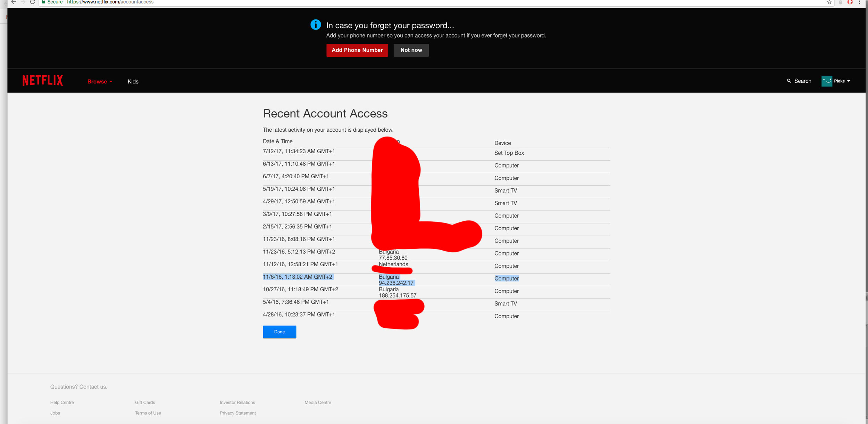The height and width of the screenshot is (424, 868).
Task: Click the Pieke profile avatar
Action: 827,81
